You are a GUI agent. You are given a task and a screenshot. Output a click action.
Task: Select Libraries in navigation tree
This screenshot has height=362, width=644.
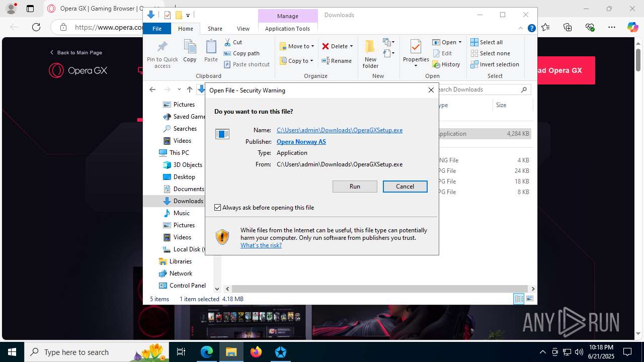[x=175, y=261]
